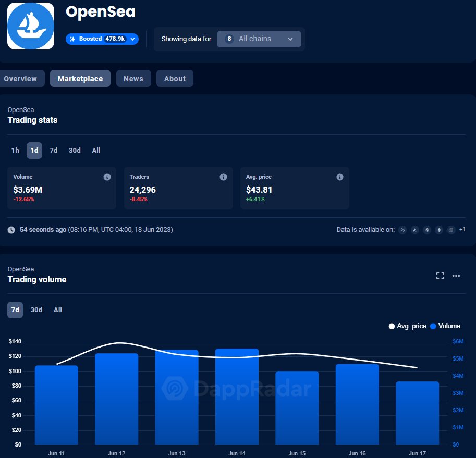Click the Jun 12 volume bar
The height and width of the screenshot is (458, 476).
(117, 399)
